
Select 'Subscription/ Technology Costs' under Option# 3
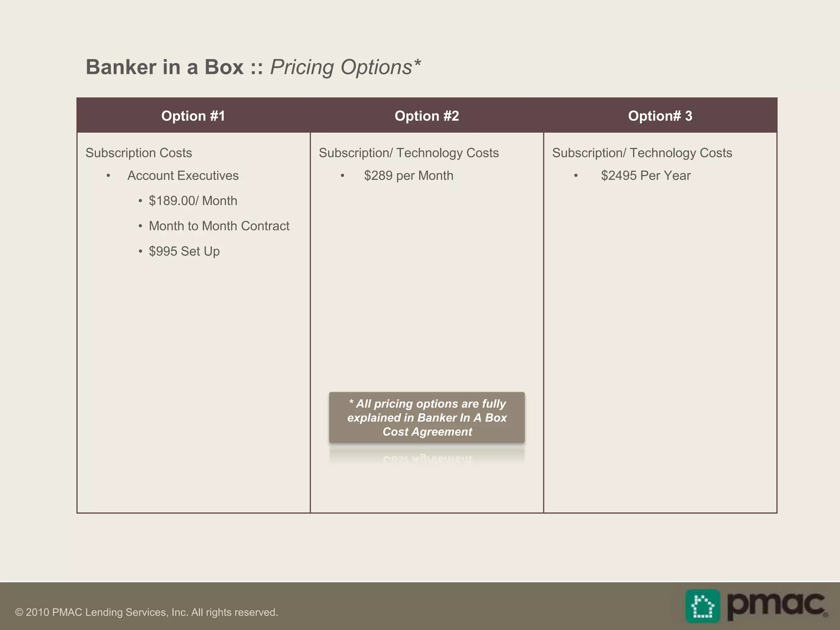(x=642, y=153)
